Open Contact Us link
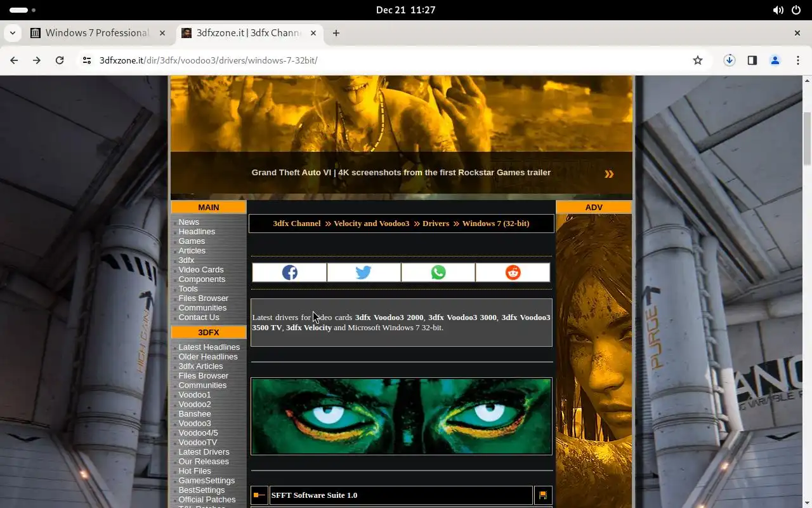This screenshot has height=508, width=812. (x=199, y=317)
